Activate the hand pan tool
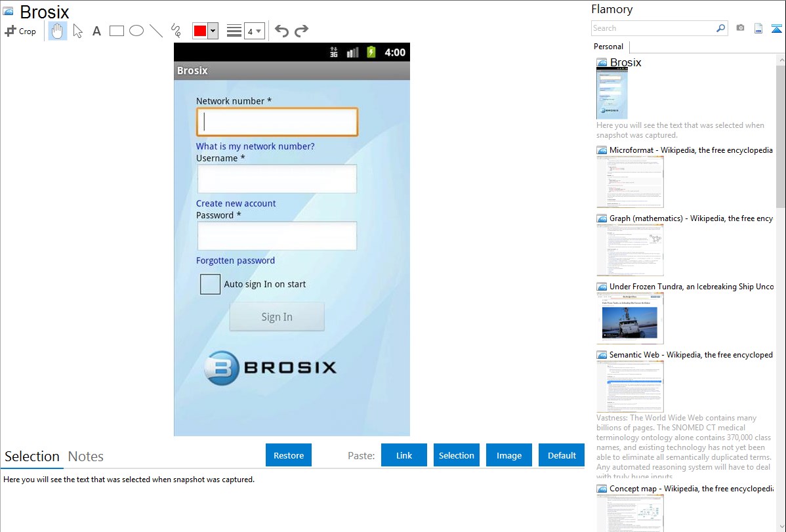 click(57, 31)
